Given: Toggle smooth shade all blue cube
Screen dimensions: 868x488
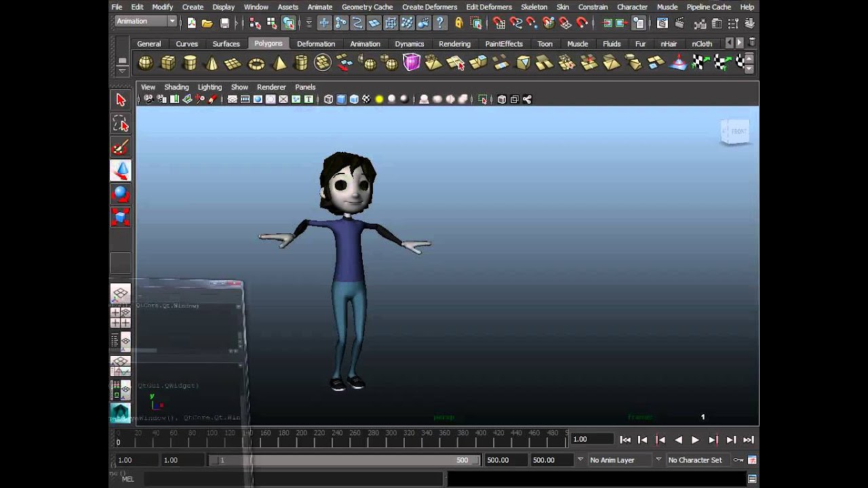Looking at the screenshot, I should (x=341, y=100).
